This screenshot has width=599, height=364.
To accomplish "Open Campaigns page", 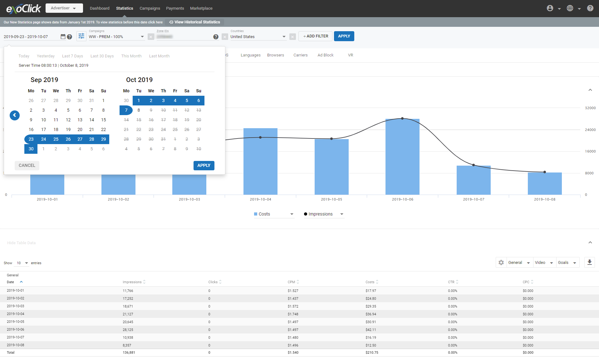I will pyautogui.click(x=150, y=8).
